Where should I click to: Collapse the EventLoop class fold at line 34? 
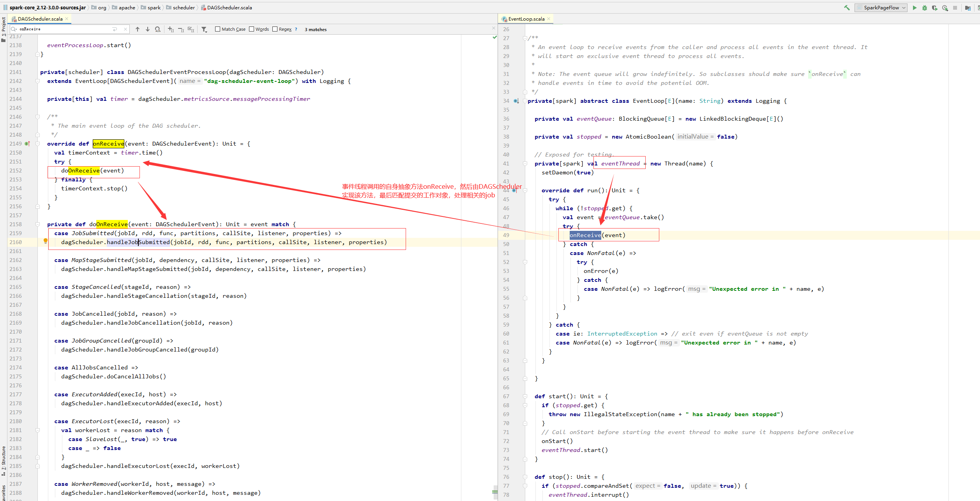(x=524, y=101)
